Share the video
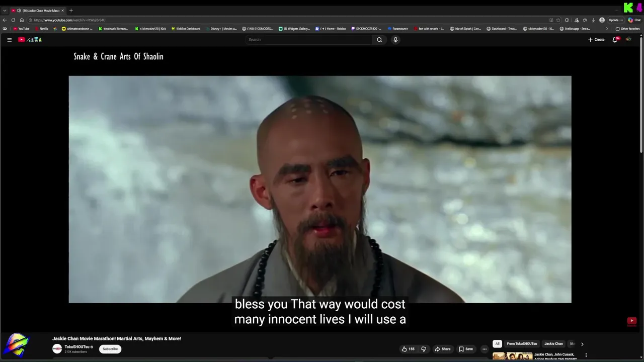This screenshot has height=362, width=644. pos(443,349)
